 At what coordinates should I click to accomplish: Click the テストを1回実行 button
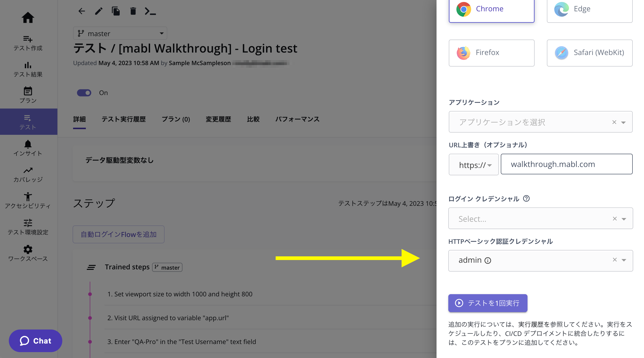[x=488, y=303]
